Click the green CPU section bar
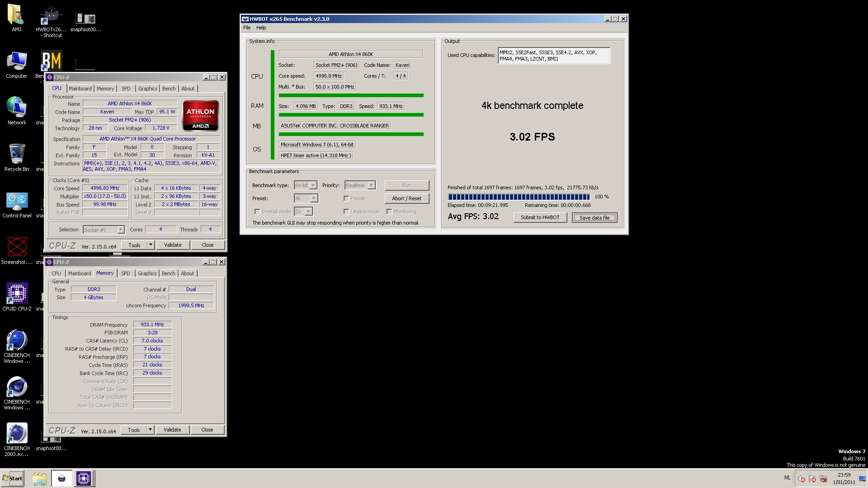 coord(273,105)
